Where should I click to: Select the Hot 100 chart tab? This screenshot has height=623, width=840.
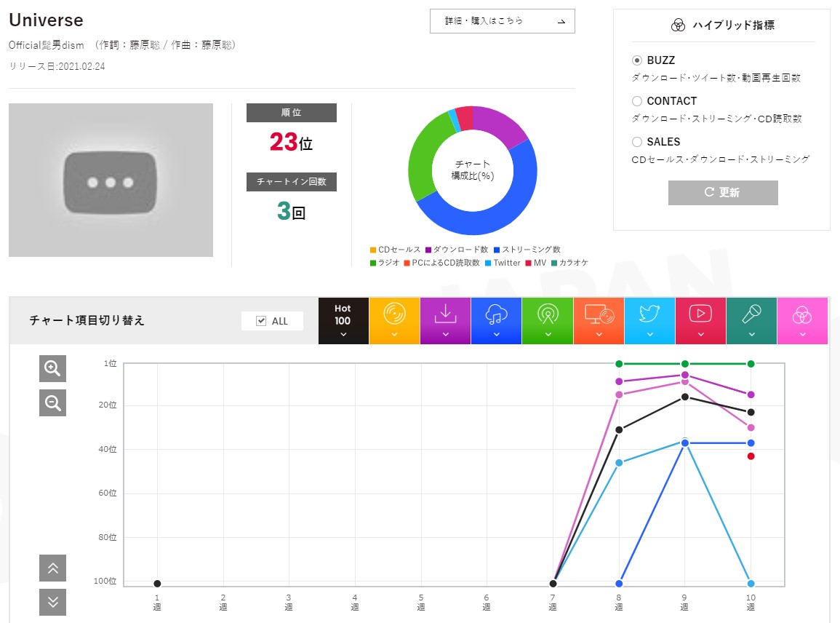click(x=343, y=321)
